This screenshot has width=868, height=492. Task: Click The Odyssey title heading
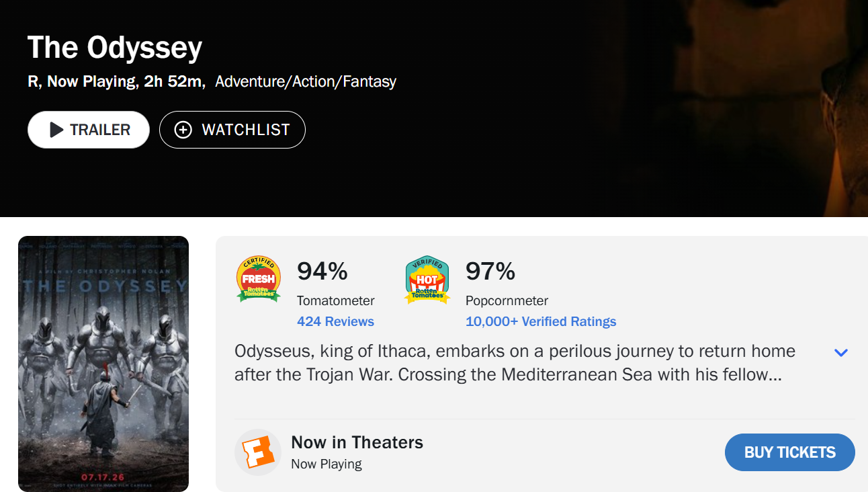coord(115,48)
